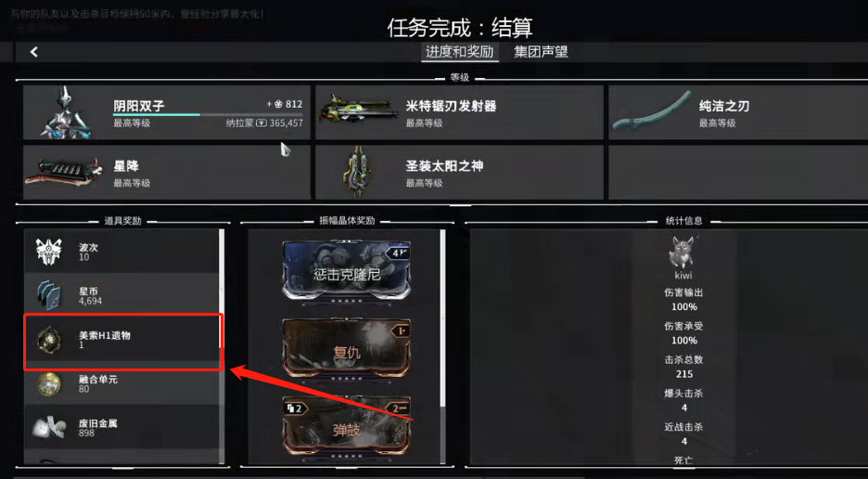Select the 复仇 mod card
This screenshot has width=868, height=479.
347,350
